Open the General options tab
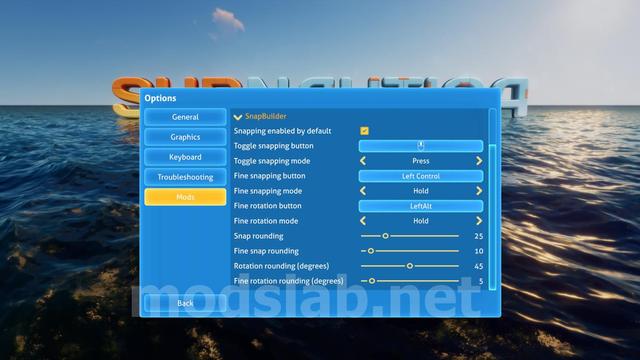 (185, 117)
